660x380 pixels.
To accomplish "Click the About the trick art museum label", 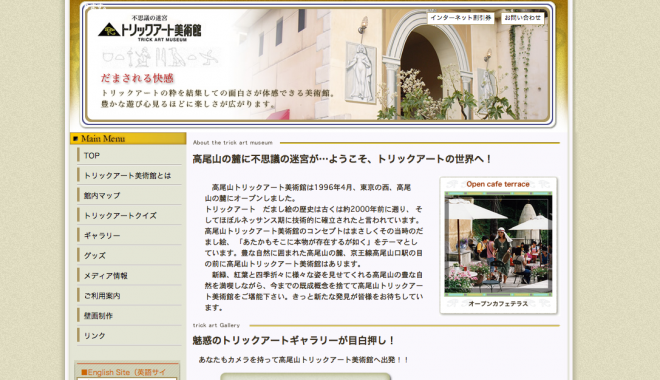I will 233,143.
